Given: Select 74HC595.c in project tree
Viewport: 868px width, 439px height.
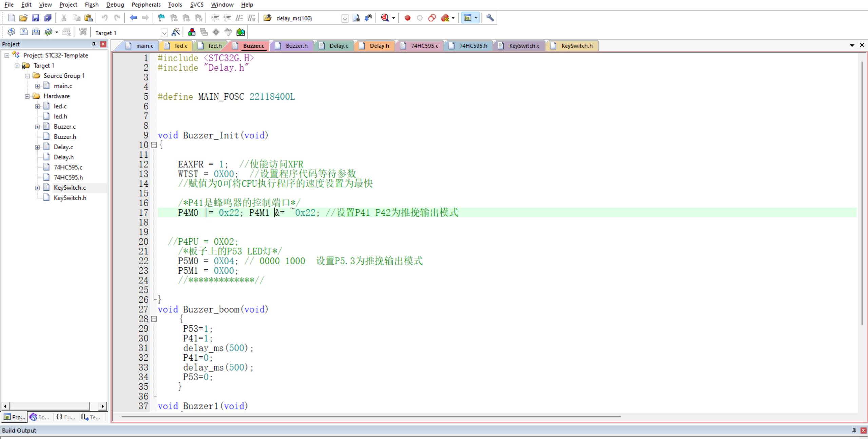Looking at the screenshot, I should [x=68, y=167].
